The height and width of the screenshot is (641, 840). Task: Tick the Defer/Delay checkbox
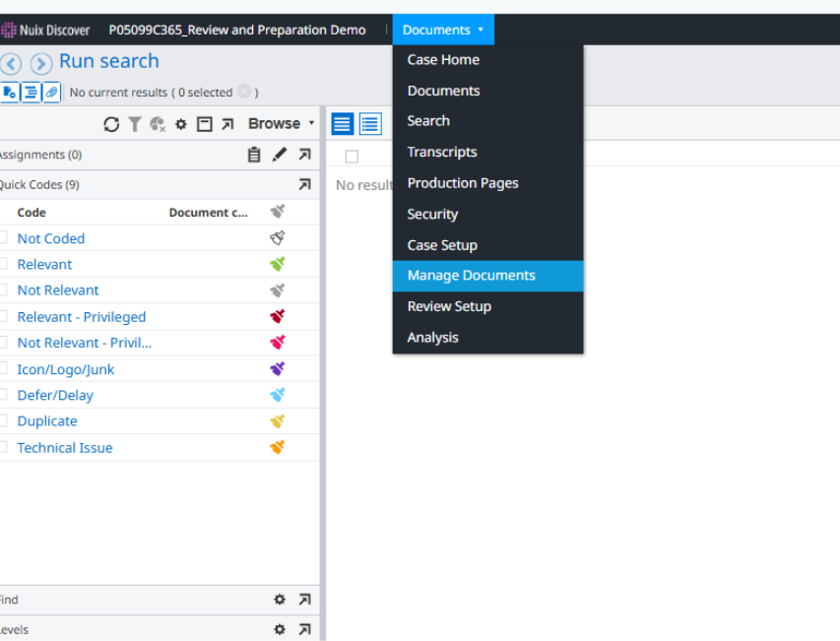coord(3,394)
